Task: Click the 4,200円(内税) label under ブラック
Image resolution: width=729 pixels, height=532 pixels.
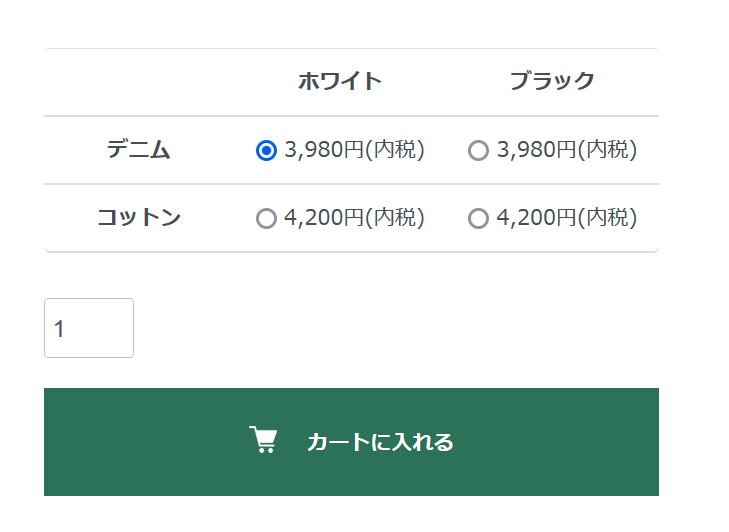Action: (x=566, y=218)
